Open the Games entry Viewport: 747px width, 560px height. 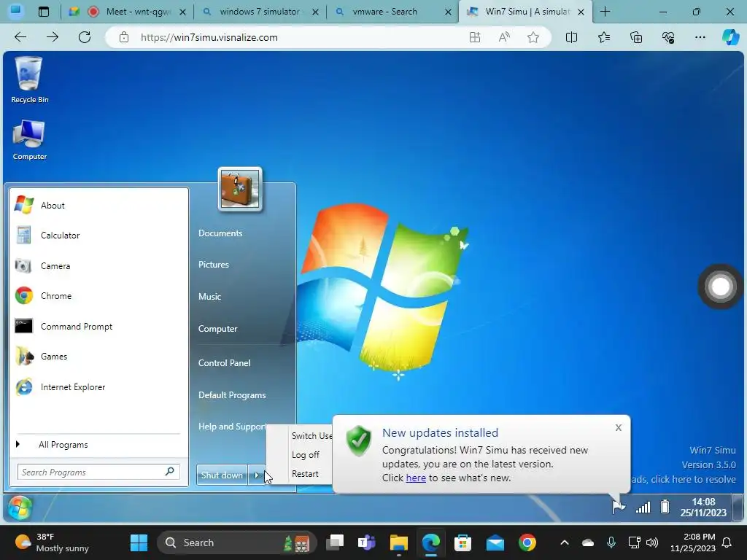point(98,356)
